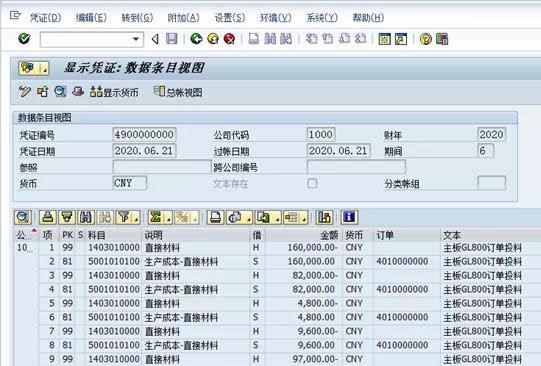Viewport: 541px width, 366px height.
Task: Click the 金额 column header
Action: [x=304, y=235]
